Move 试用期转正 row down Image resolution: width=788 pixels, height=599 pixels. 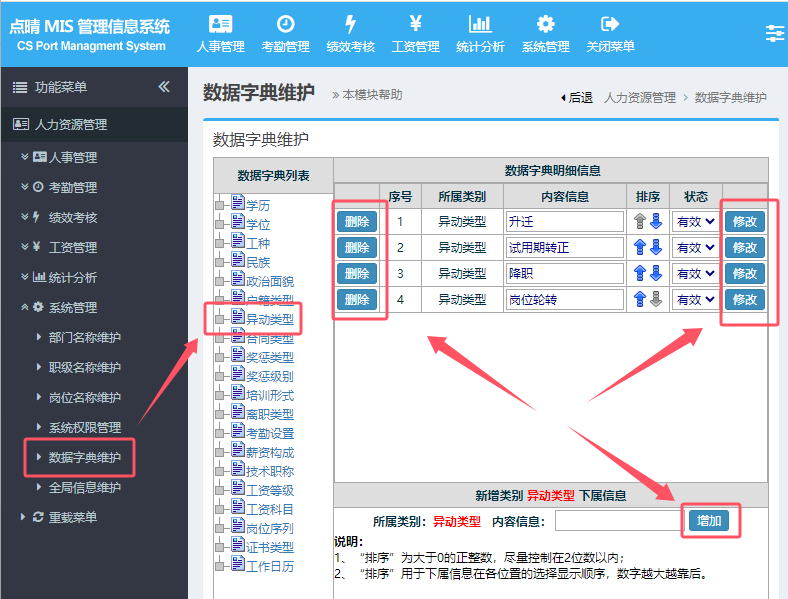coord(656,247)
